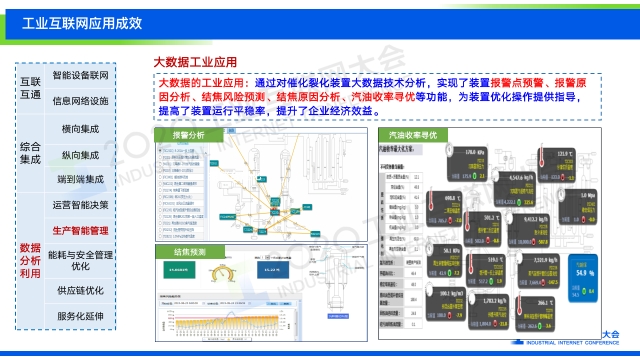Click the pressure gauge icon on 170.0 KPa card

pyautogui.click(x=450, y=150)
